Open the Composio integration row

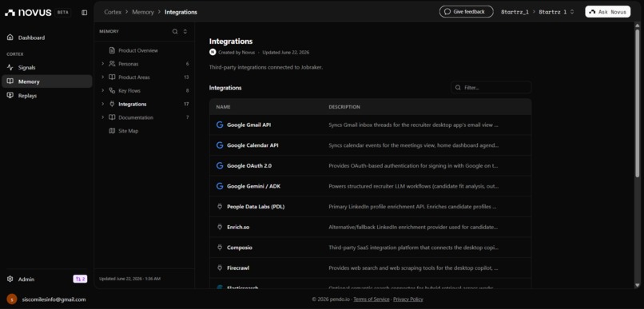point(371,248)
